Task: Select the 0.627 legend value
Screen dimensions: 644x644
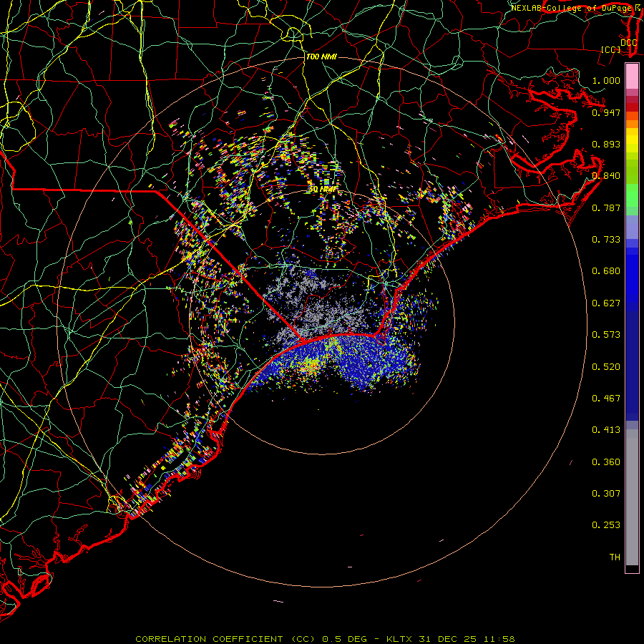Action: (606, 303)
